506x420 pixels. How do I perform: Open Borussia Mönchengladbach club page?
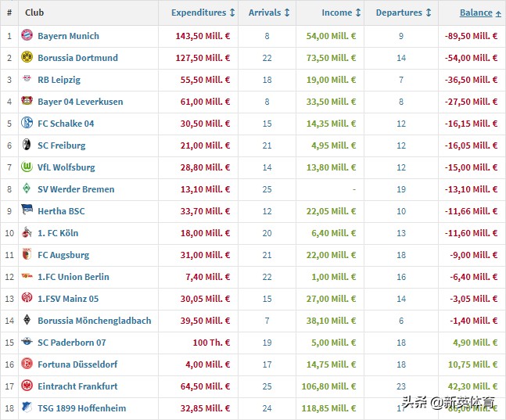click(x=94, y=321)
